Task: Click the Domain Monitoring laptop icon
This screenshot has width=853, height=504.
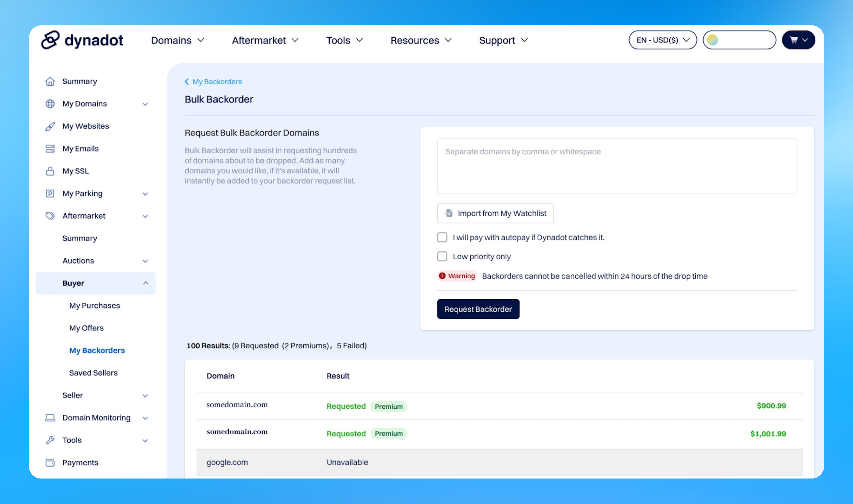Action: tap(50, 418)
